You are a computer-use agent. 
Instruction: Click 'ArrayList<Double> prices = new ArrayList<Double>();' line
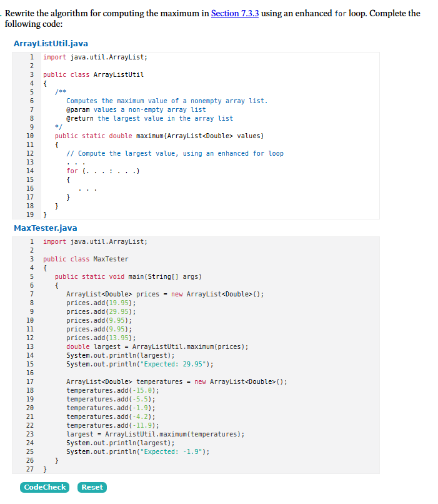click(165, 294)
